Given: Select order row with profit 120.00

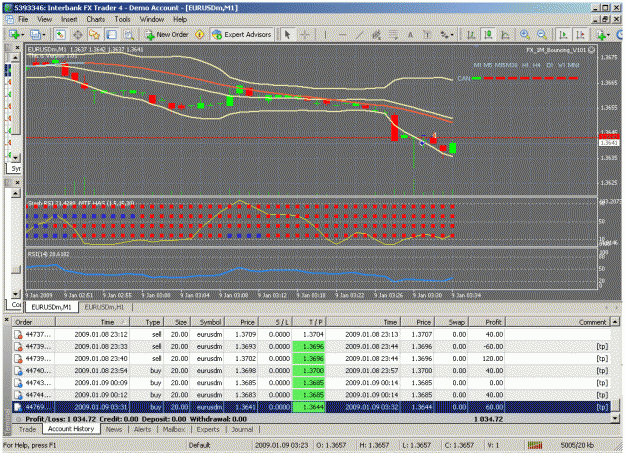Looking at the screenshot, I should (x=312, y=358).
